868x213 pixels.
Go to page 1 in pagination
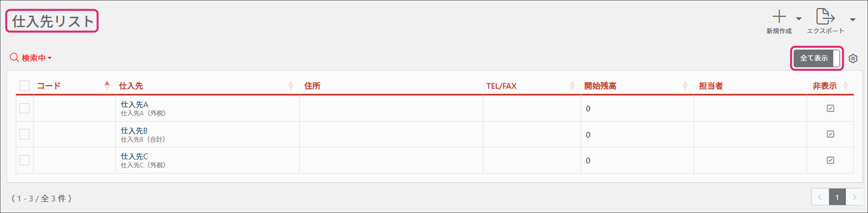pos(837,197)
